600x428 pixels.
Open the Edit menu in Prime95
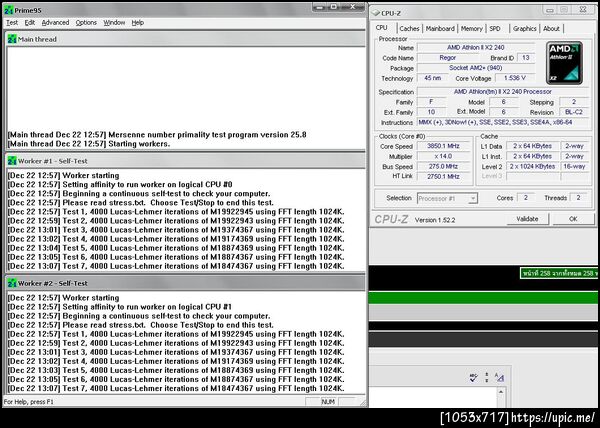point(30,23)
